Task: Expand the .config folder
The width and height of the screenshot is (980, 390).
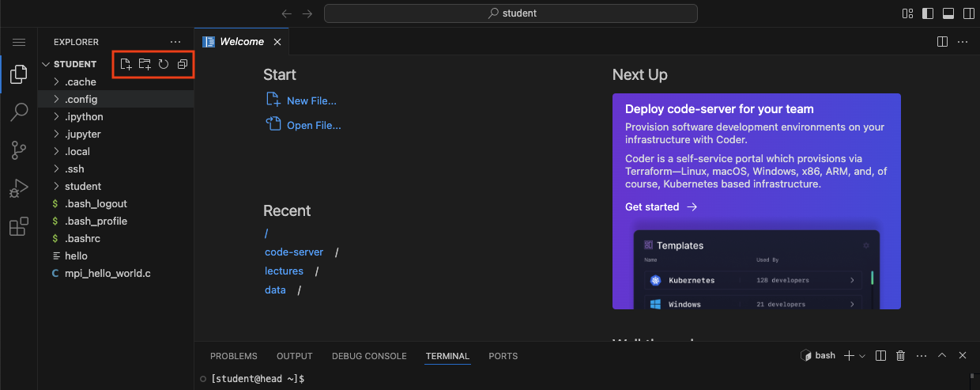Action: (x=81, y=99)
